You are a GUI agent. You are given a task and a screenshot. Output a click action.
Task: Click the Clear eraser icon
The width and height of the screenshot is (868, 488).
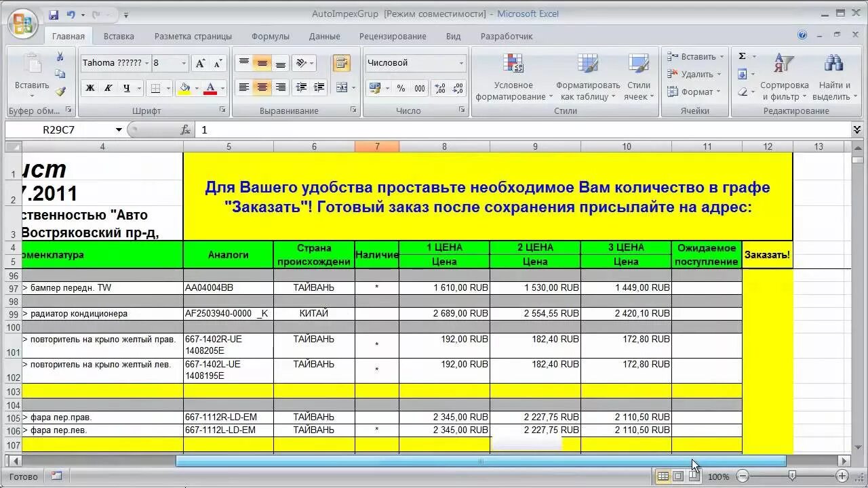tap(742, 91)
